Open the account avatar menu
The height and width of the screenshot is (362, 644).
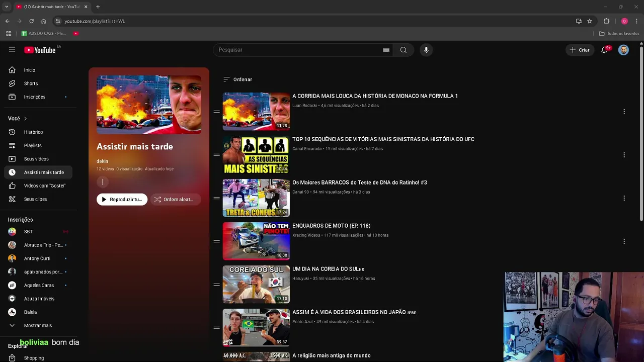pyautogui.click(x=623, y=50)
